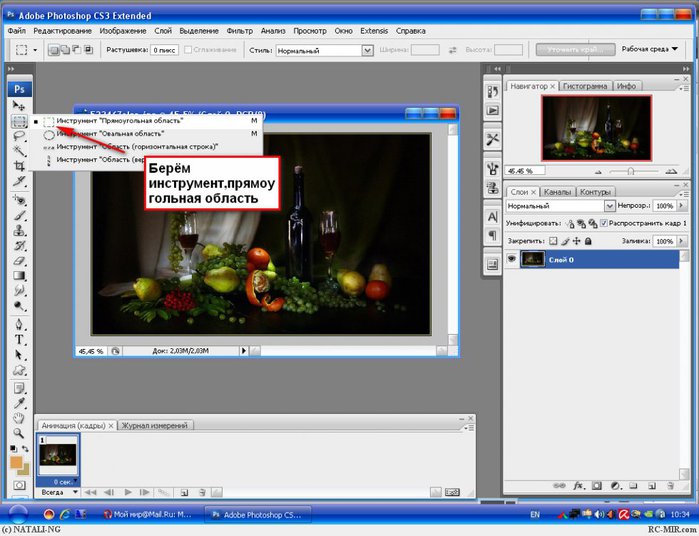This screenshot has width=699, height=536.
Task: Select the Hand tool
Action: pos(19,418)
